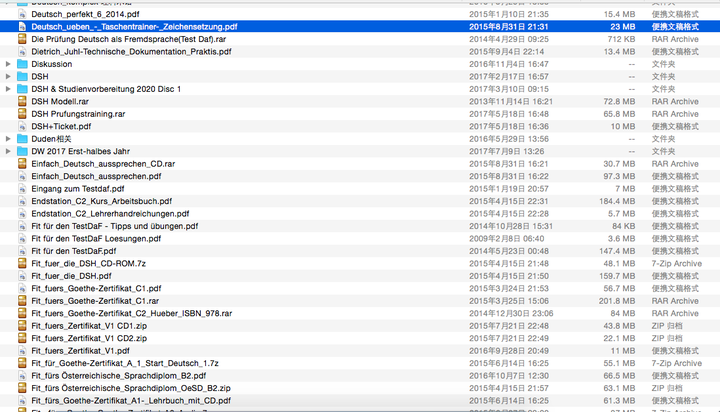Select file name Fit_fuers_Goethe-Zertifikat_C1.pdf
The image size is (720, 412).
click(96, 288)
